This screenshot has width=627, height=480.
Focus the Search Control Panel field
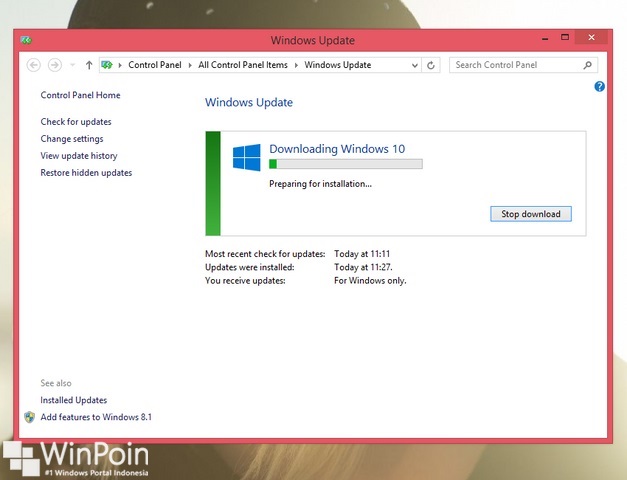pyautogui.click(x=523, y=65)
